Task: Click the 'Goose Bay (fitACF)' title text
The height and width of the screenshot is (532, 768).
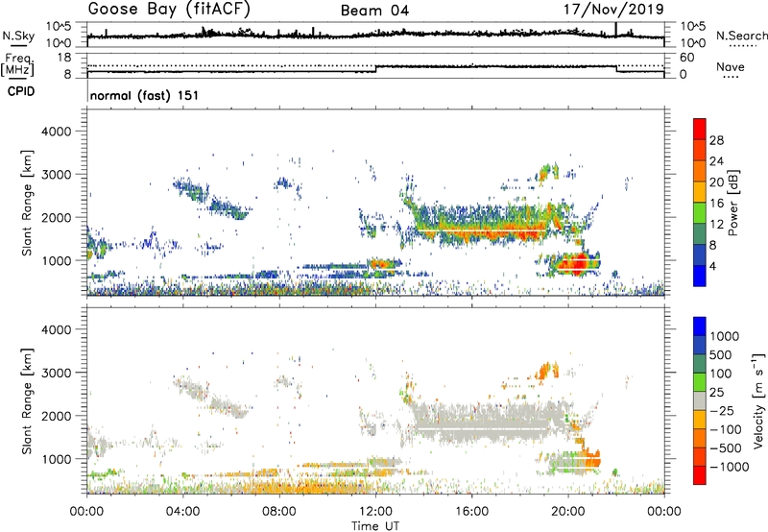Action: coord(170,10)
